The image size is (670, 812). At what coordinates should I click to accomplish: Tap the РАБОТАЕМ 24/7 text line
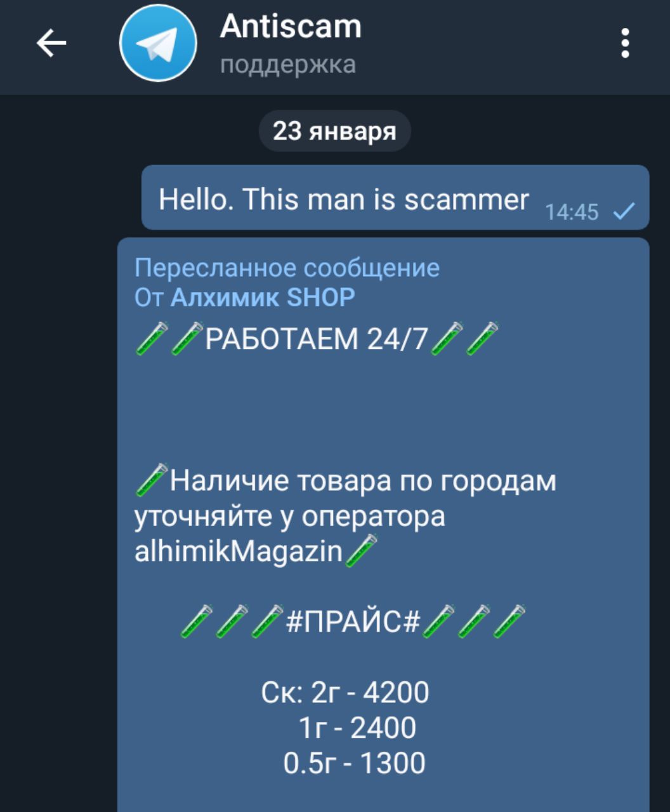pos(318,339)
